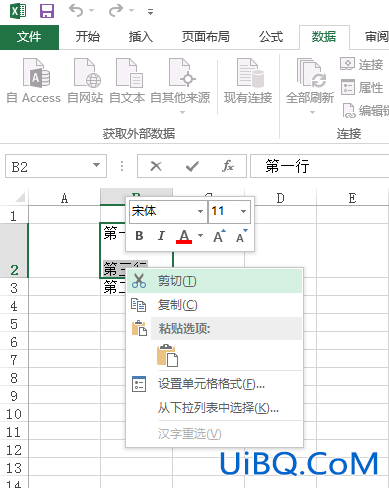Viewport: 389px width, 488px height.
Task: Select row 13 header
Action: click(x=14, y=467)
